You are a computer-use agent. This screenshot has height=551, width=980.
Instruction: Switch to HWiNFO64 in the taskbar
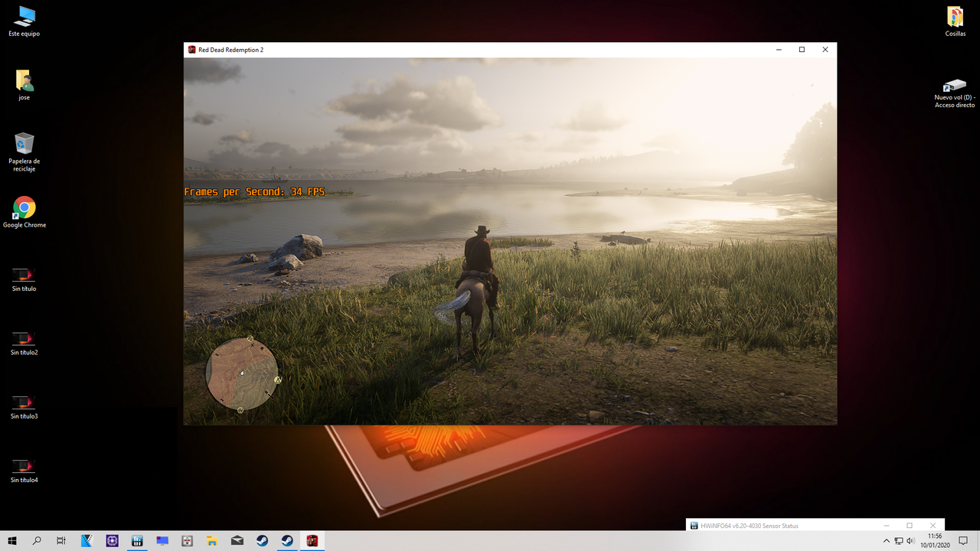click(x=138, y=541)
